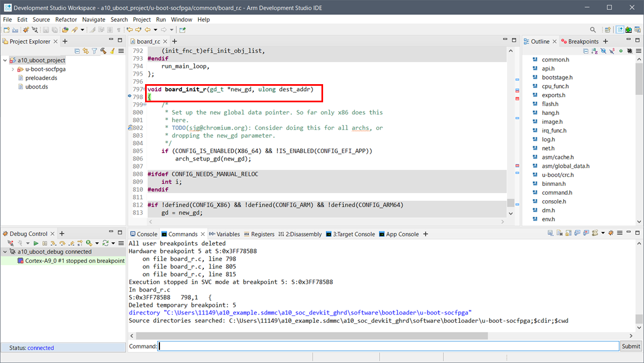Click the search magnifier icon in main toolbar

tap(593, 30)
